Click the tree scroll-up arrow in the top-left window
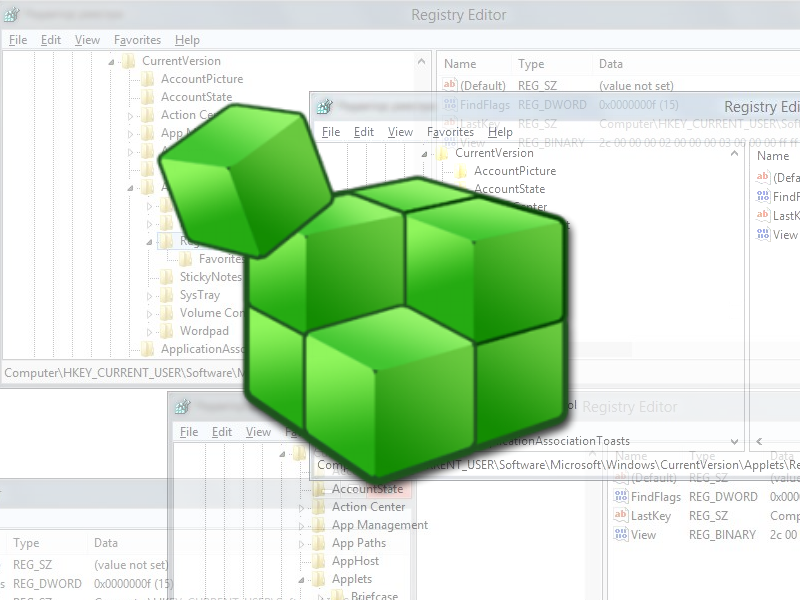Image resolution: width=800 pixels, height=600 pixels. point(421,62)
